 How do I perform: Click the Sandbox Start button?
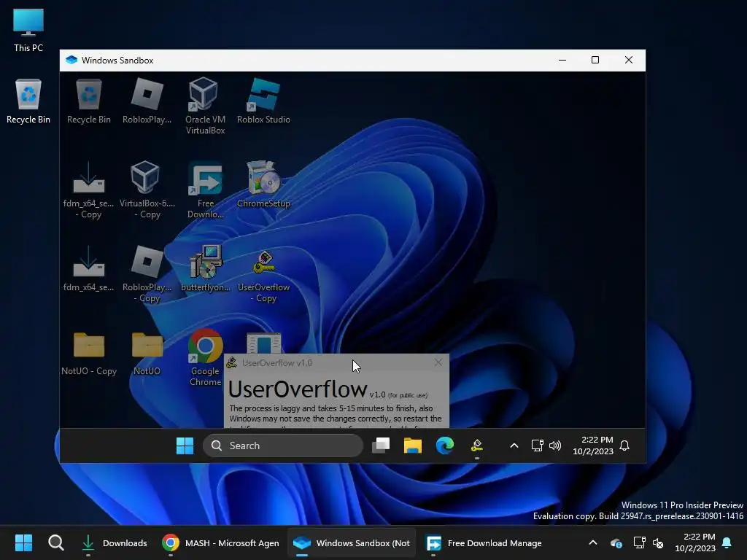pyautogui.click(x=185, y=446)
